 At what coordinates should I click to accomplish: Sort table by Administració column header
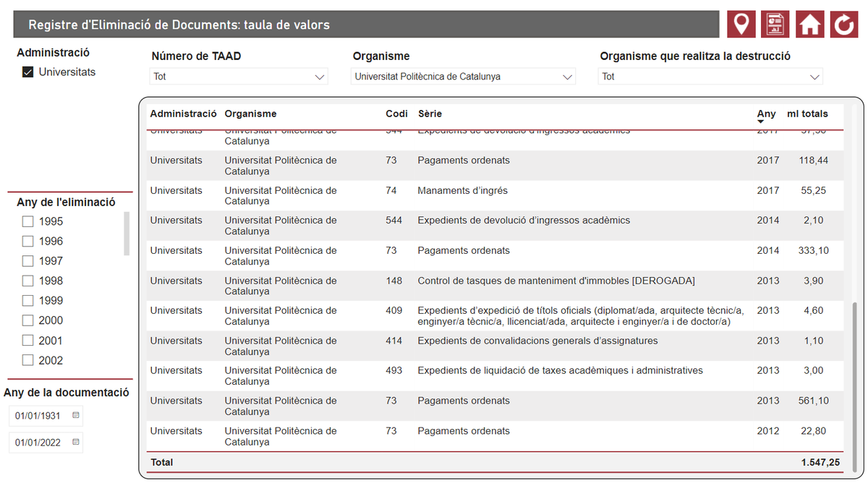tap(184, 114)
